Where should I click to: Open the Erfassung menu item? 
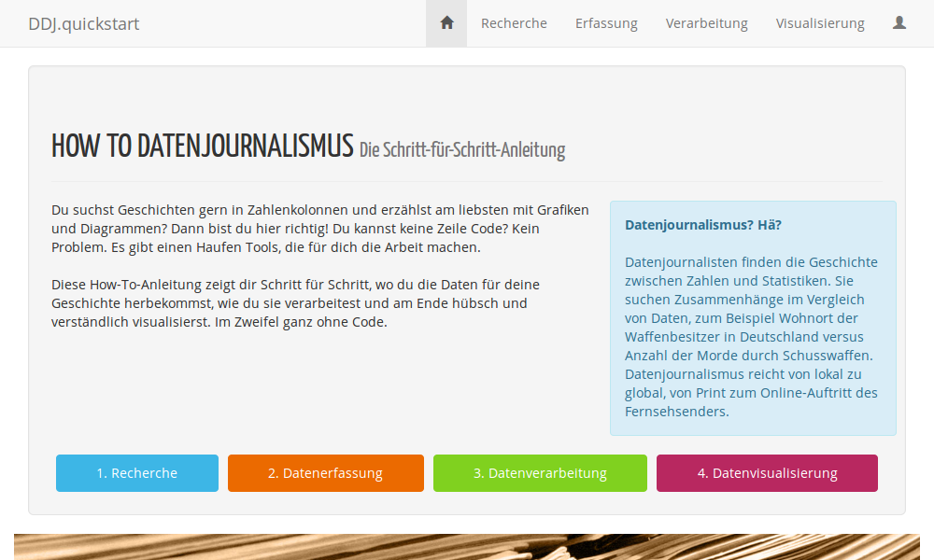click(606, 23)
